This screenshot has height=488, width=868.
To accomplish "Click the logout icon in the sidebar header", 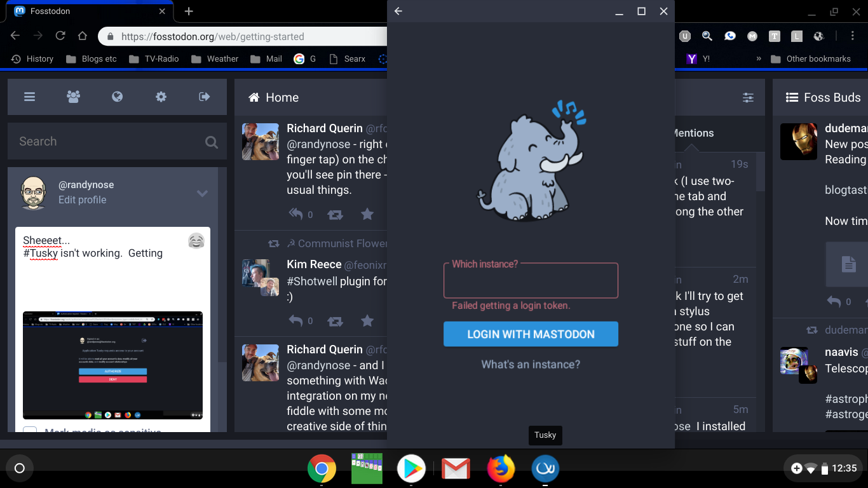I will [x=204, y=97].
